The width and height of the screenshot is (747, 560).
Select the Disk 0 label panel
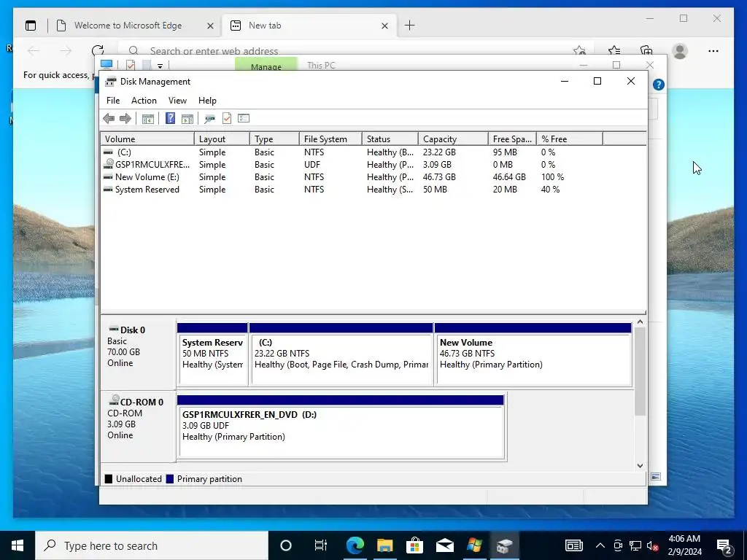(138, 354)
